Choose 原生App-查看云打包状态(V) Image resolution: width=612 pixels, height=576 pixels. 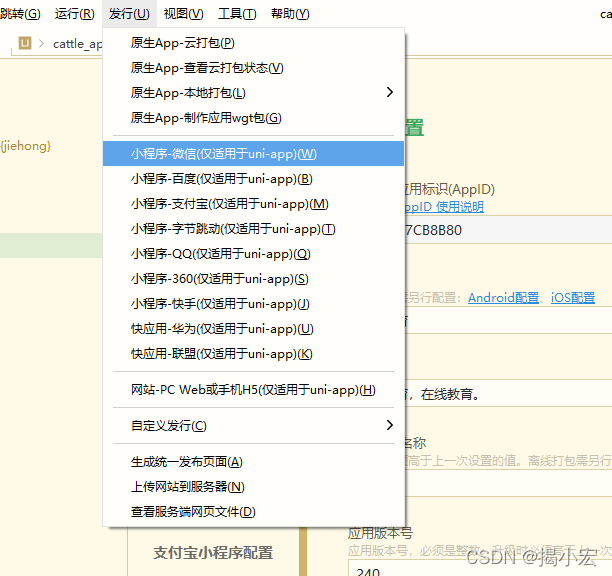pos(253,68)
